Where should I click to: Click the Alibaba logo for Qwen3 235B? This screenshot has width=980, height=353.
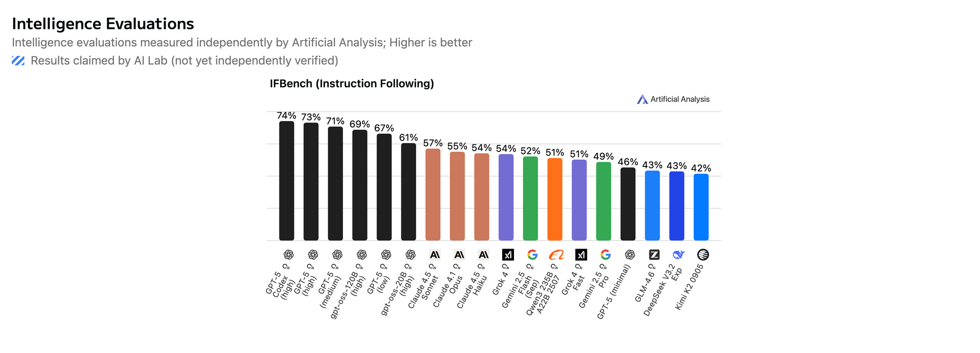[x=557, y=255]
